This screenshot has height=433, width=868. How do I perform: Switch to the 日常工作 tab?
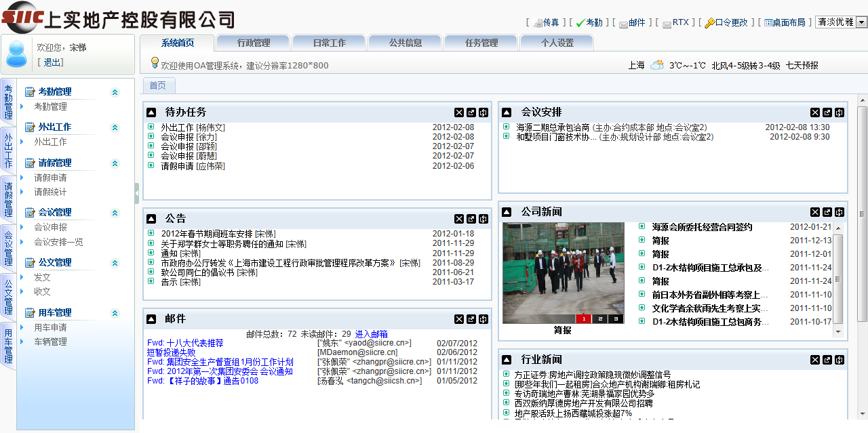(329, 43)
